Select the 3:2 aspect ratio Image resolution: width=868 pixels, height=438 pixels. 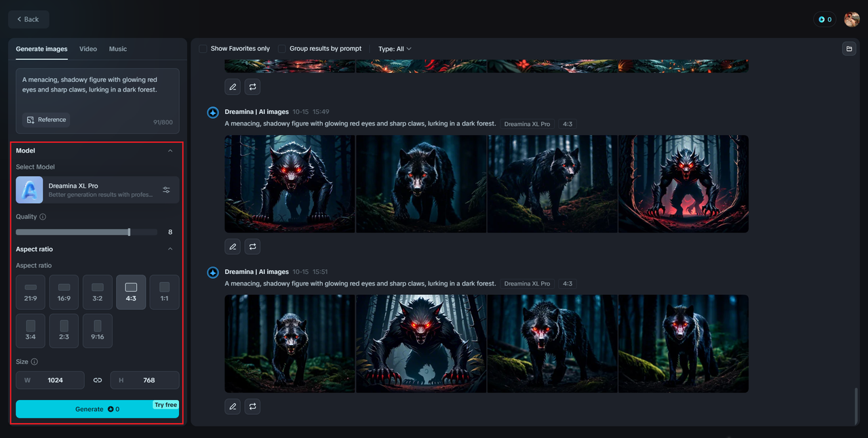(98, 292)
